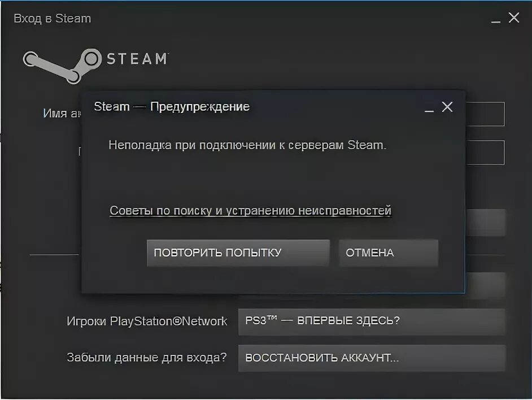Image resolution: width=532 pixels, height=400 pixels.
Task: Focus the account name input field
Action: [485, 114]
